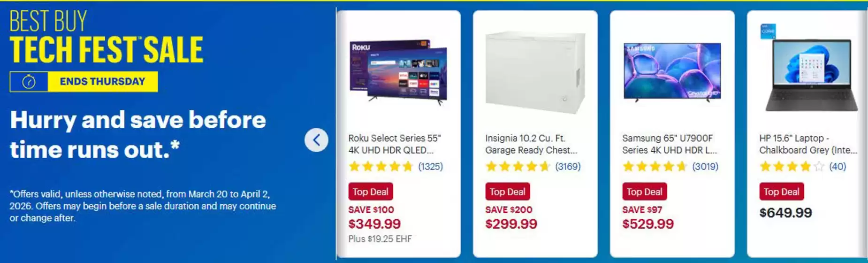Click the previous carousel arrow button
Viewport: 868px width, 263px height.
pos(316,140)
